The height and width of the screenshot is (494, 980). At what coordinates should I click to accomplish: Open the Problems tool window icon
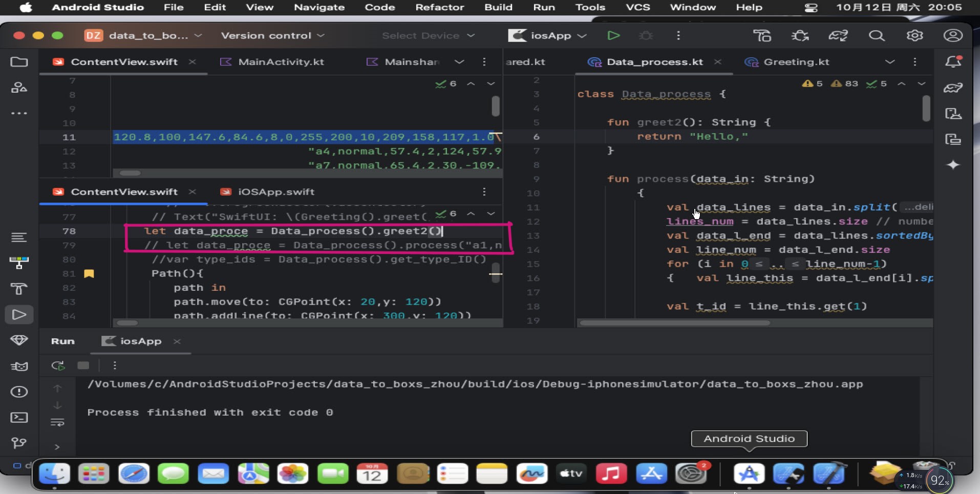(19, 392)
